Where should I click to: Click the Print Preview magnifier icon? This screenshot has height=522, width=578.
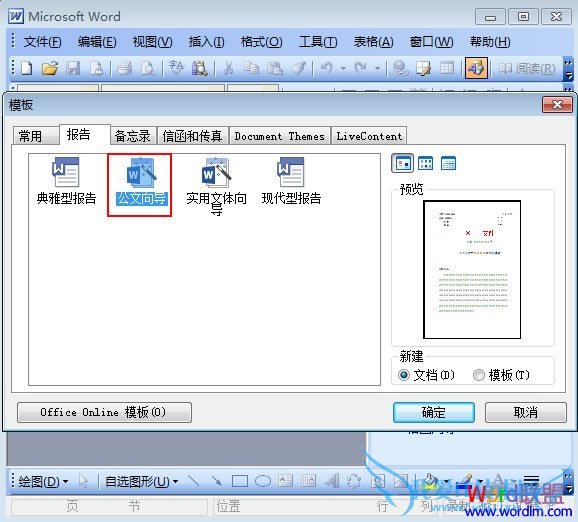[149, 68]
